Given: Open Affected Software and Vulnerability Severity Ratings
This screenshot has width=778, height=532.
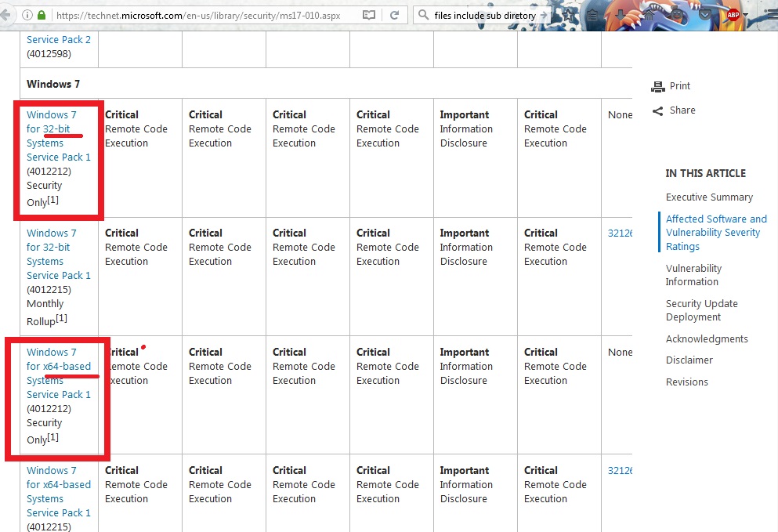Looking at the screenshot, I should click(716, 232).
